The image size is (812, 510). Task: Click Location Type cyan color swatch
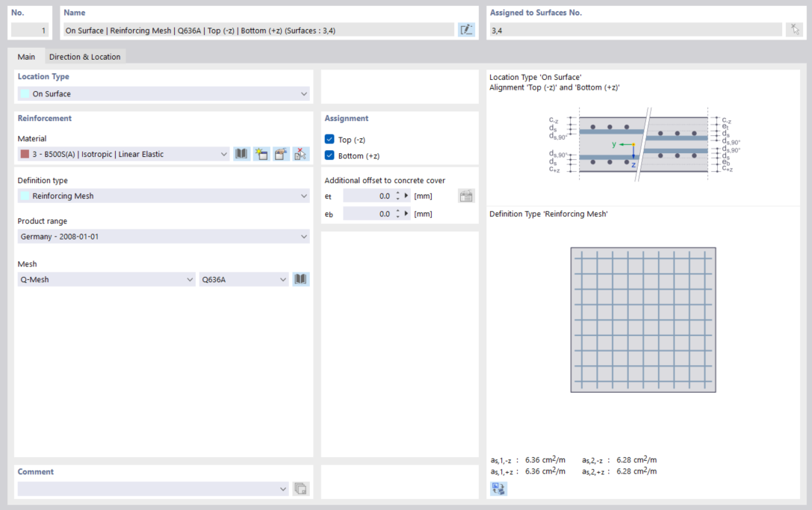25,94
